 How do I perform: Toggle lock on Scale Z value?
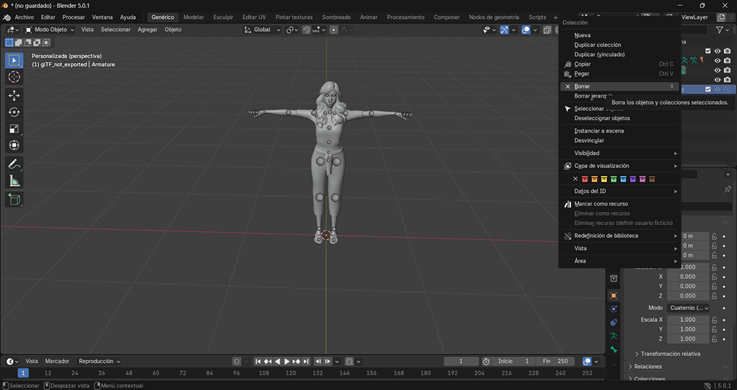[x=714, y=339]
